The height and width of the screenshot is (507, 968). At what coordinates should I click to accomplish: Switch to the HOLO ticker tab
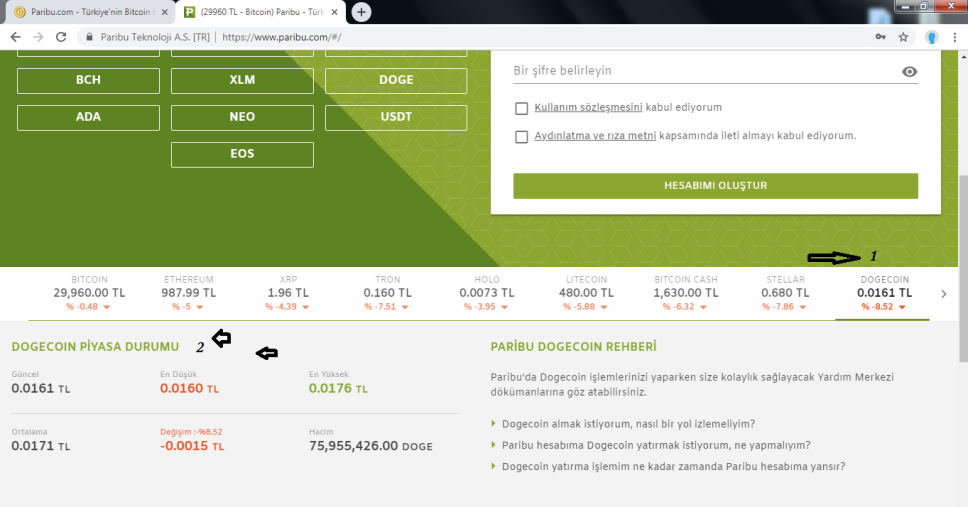click(x=486, y=293)
